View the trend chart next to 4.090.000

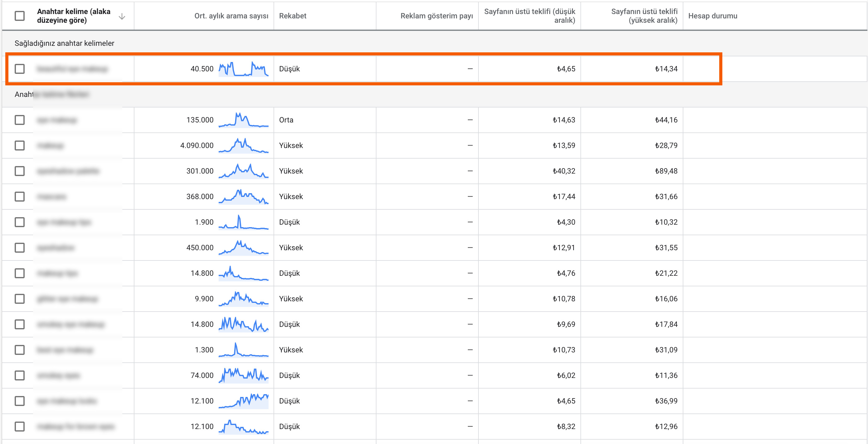click(243, 146)
